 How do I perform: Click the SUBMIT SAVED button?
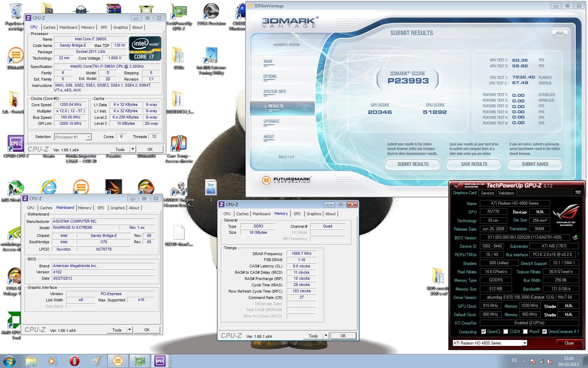535,164
